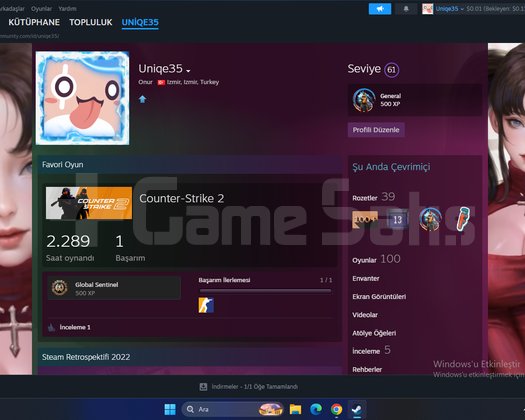Click the circular General badge in Rozetler row
Viewport: 525px width, 420px height.
tap(430, 219)
